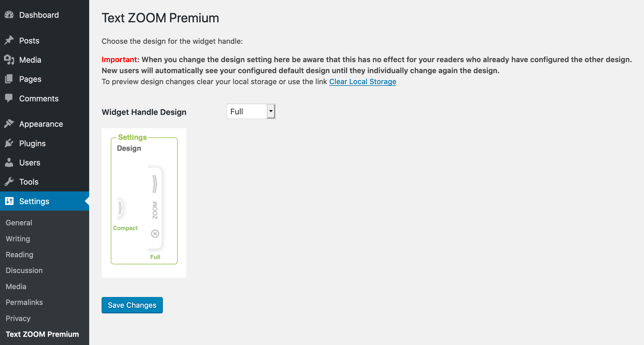
Task: Open the Appearance menu
Action: (x=45, y=124)
